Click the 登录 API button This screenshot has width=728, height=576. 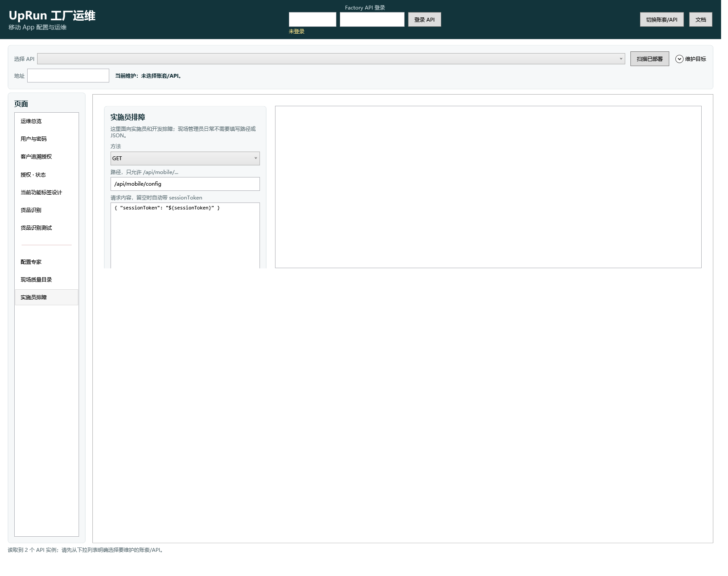[424, 19]
